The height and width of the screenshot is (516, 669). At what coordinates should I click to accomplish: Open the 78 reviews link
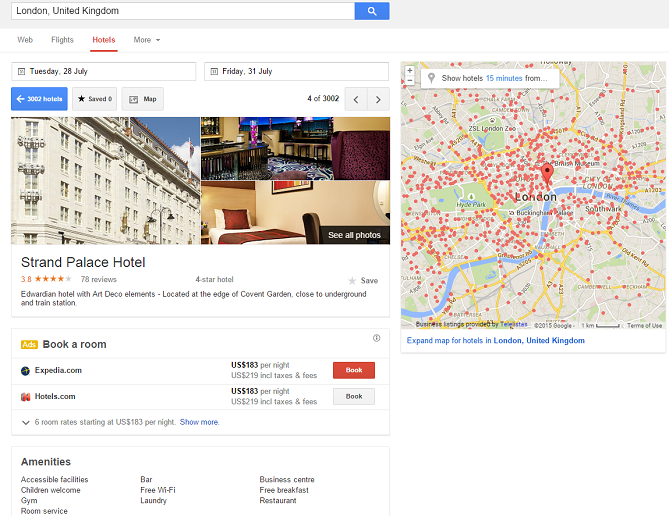[99, 280]
